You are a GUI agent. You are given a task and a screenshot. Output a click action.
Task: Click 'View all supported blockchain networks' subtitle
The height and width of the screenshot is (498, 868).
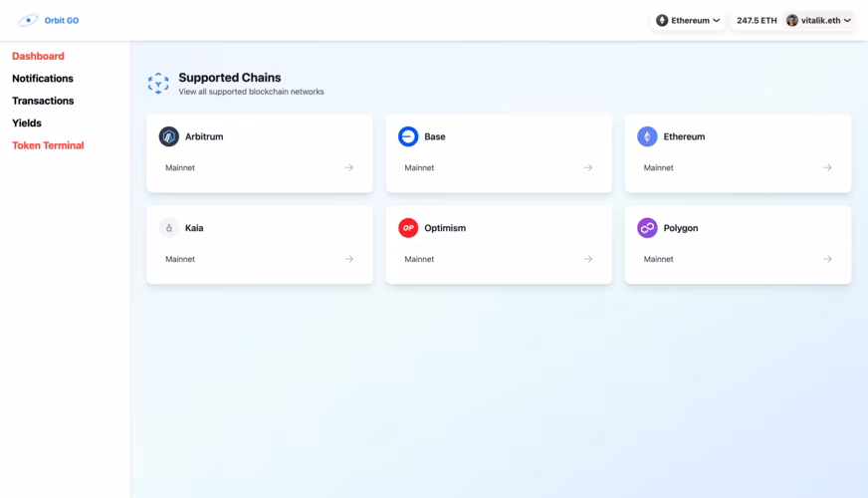(x=251, y=92)
